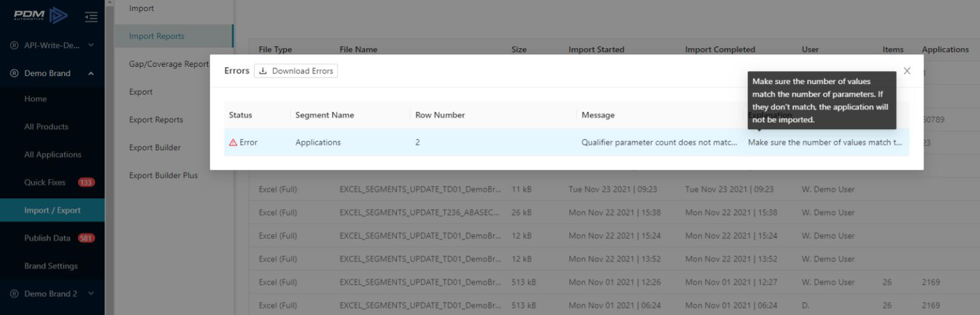This screenshot has height=315, width=980.
Task: Click the registered icon beside Demo Brand 2
Action: (14, 293)
